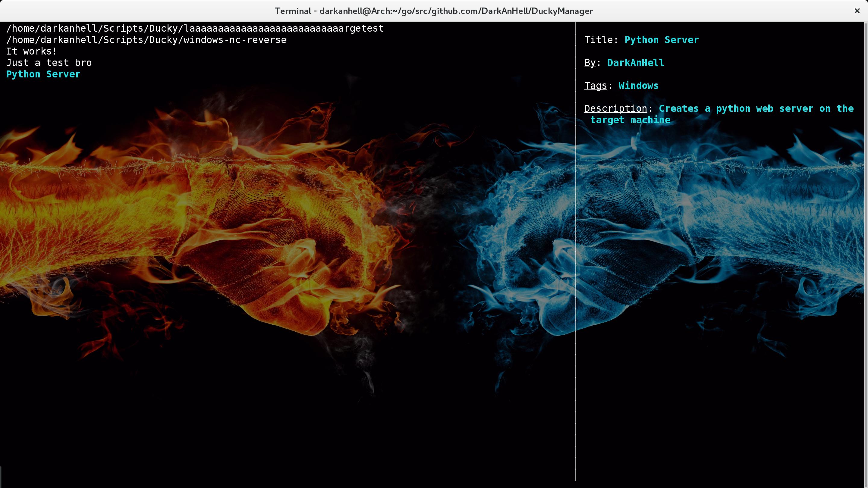Click Python Server title value in details pane
This screenshot has height=488, width=868.
[662, 40]
